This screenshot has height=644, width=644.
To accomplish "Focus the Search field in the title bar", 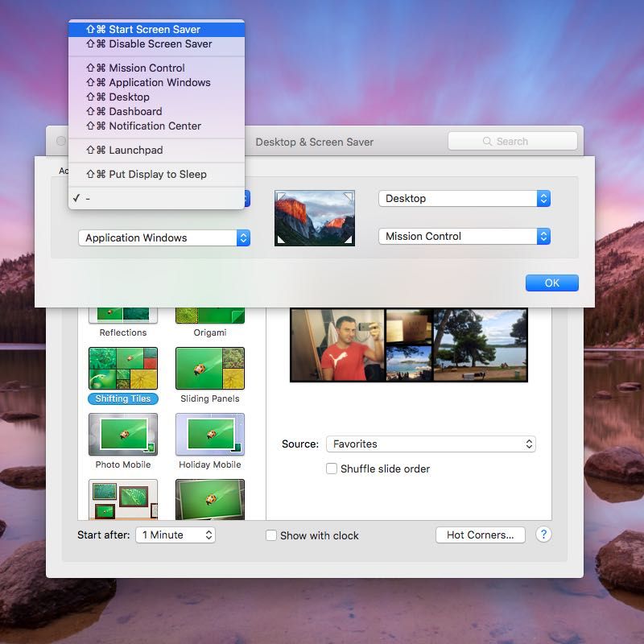I will coord(513,142).
